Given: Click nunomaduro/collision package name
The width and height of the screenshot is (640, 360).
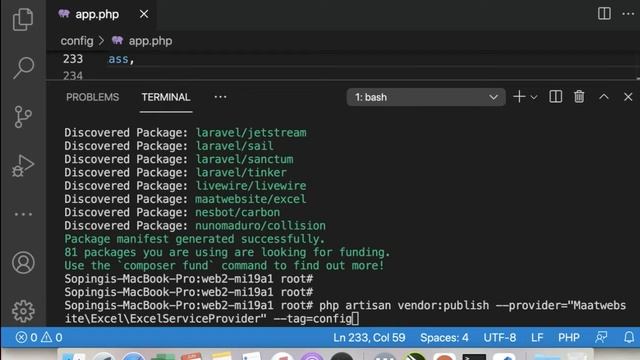Looking at the screenshot, I should tap(260, 226).
